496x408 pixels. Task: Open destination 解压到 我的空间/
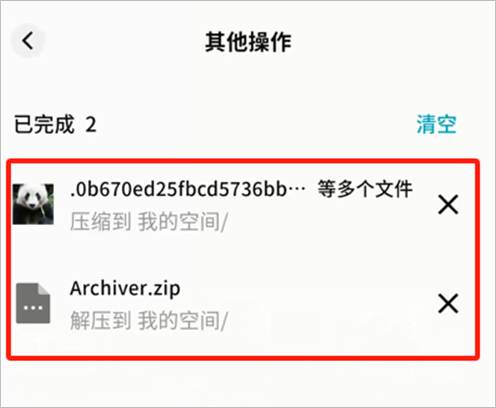[149, 320]
